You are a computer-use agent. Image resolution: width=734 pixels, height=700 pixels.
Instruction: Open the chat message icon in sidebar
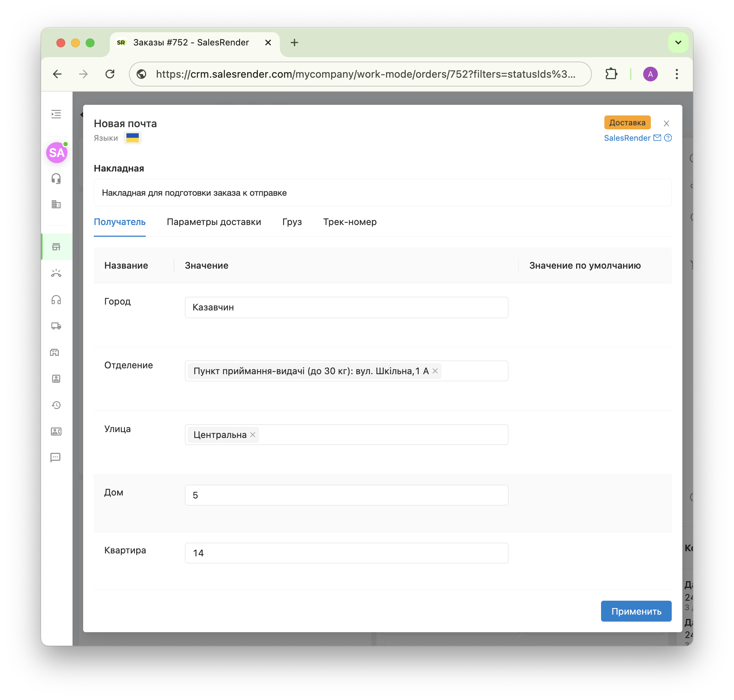click(56, 457)
